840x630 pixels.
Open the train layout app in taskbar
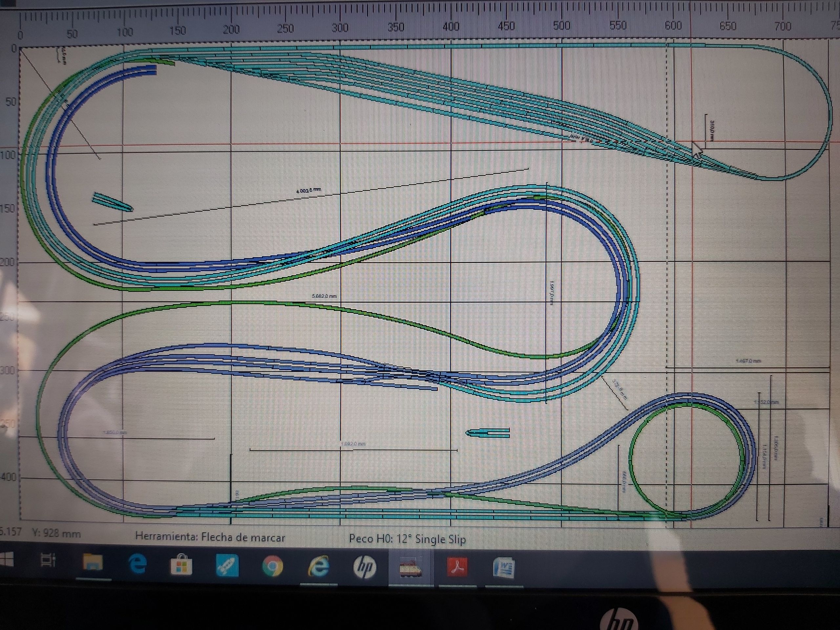410,568
